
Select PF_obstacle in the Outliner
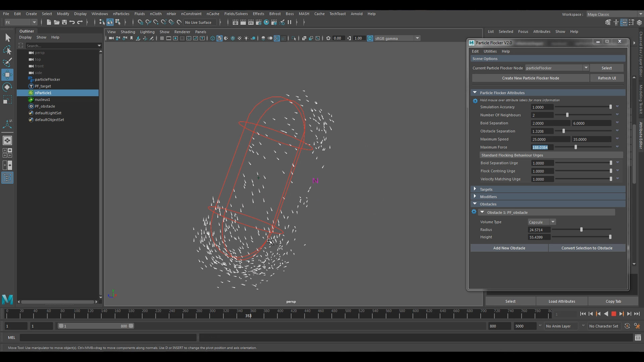click(45, 106)
